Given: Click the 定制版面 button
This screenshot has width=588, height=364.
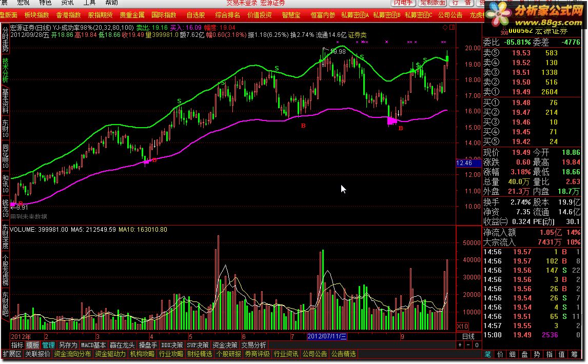Looking at the screenshot, I should point(433,3).
